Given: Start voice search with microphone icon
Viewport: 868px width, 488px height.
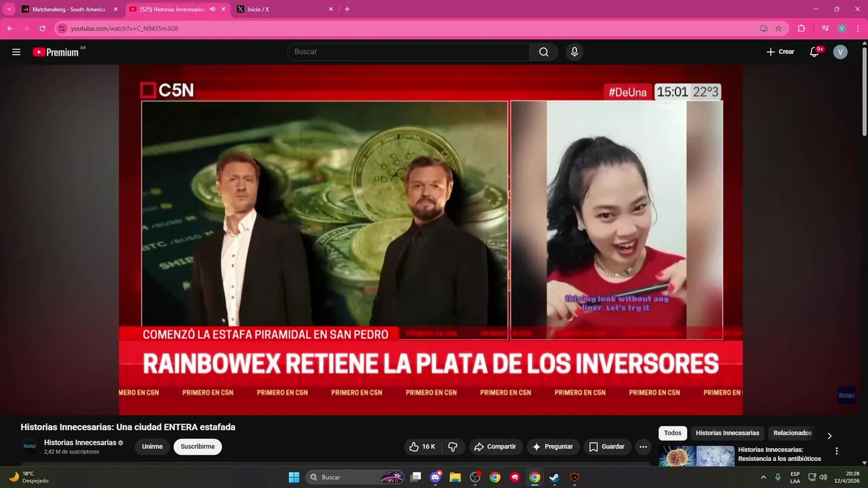Looking at the screenshot, I should (x=574, y=52).
